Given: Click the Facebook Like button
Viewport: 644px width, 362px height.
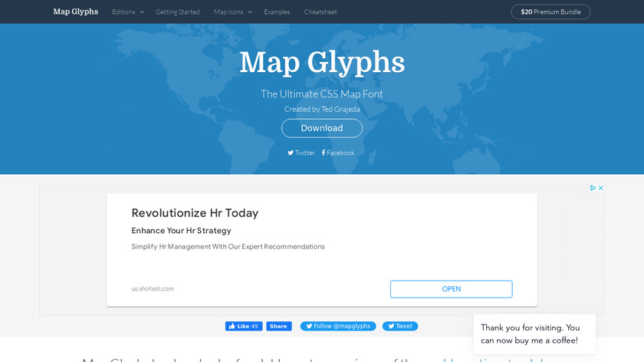Looking at the screenshot, I should pos(244,326).
